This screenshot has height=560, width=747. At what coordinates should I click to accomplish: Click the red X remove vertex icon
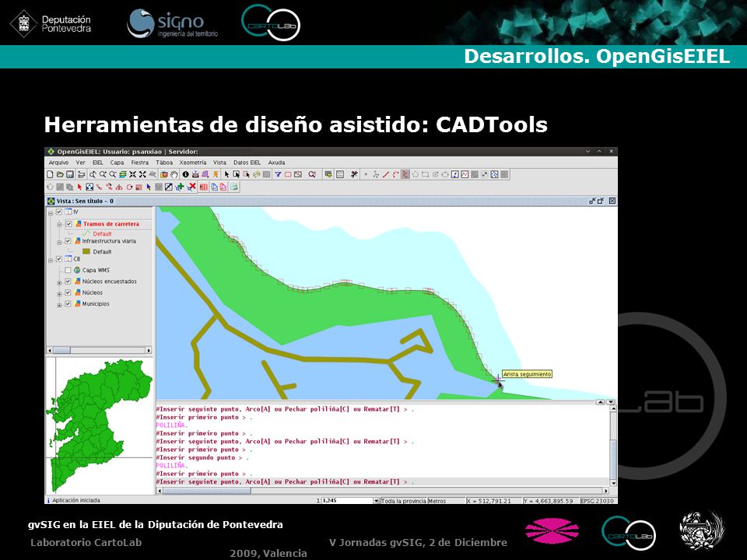tap(192, 187)
